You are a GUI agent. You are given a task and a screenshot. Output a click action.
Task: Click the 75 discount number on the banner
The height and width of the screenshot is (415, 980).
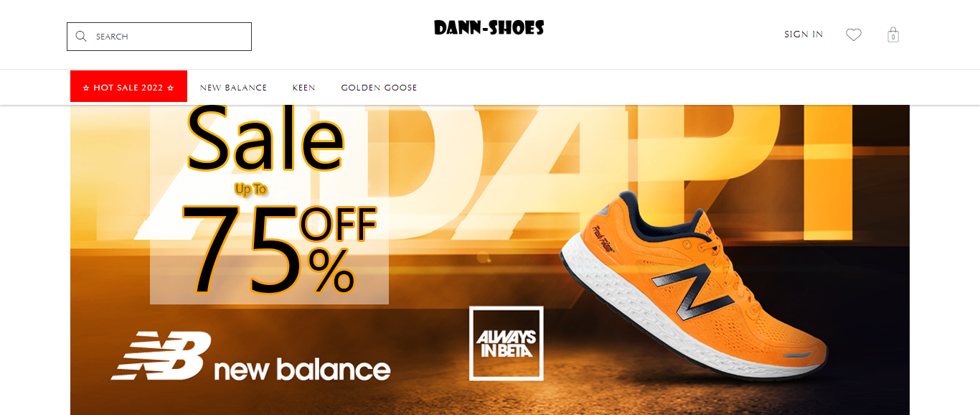point(242,250)
